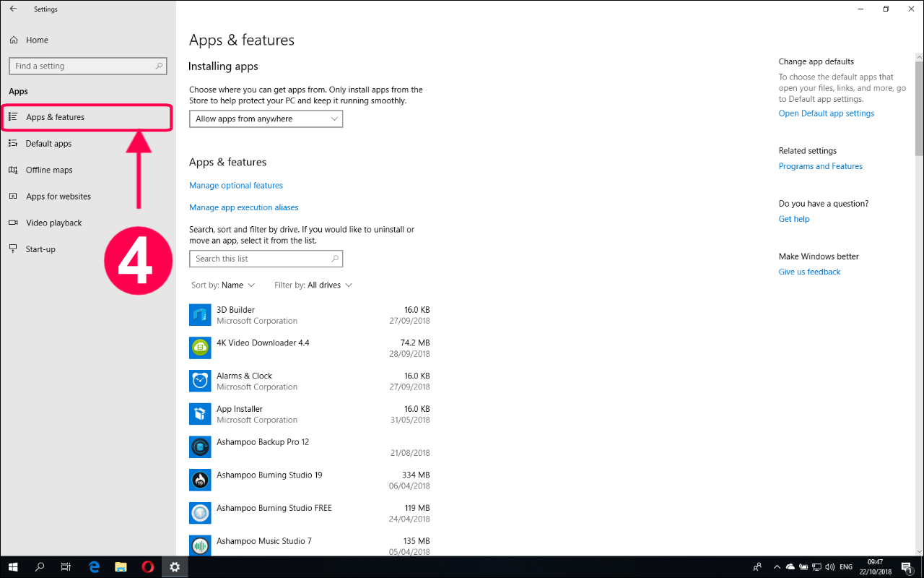Open the Start-up section

point(40,249)
